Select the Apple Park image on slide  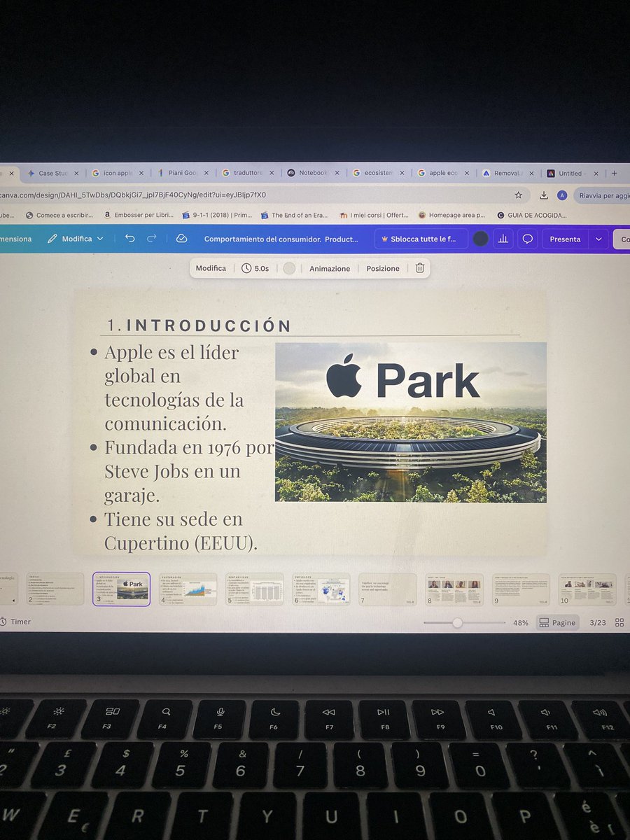411,422
